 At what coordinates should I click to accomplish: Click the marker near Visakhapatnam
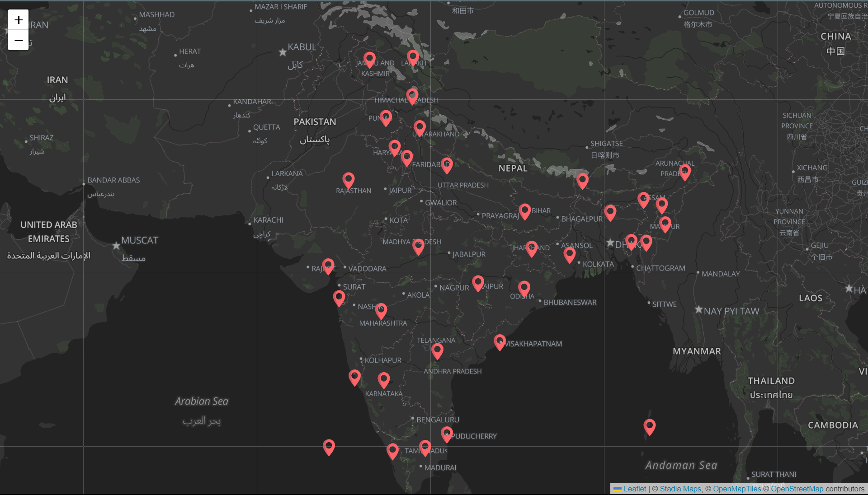pos(500,342)
